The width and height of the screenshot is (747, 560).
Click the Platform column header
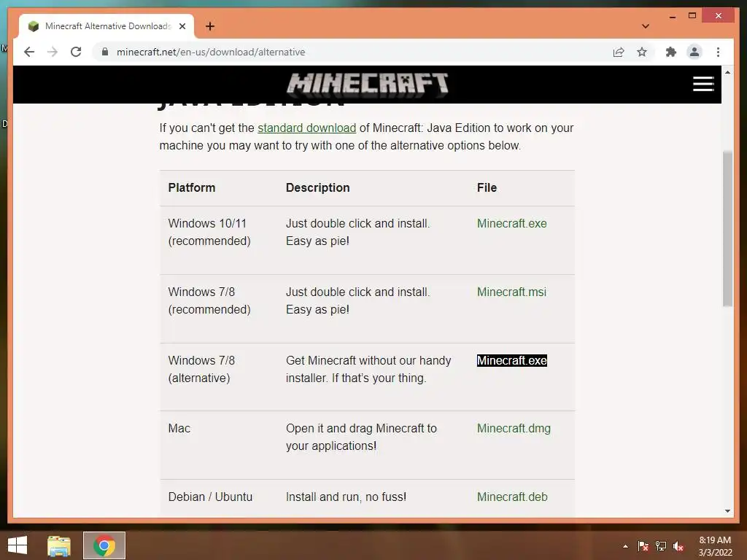[192, 187]
